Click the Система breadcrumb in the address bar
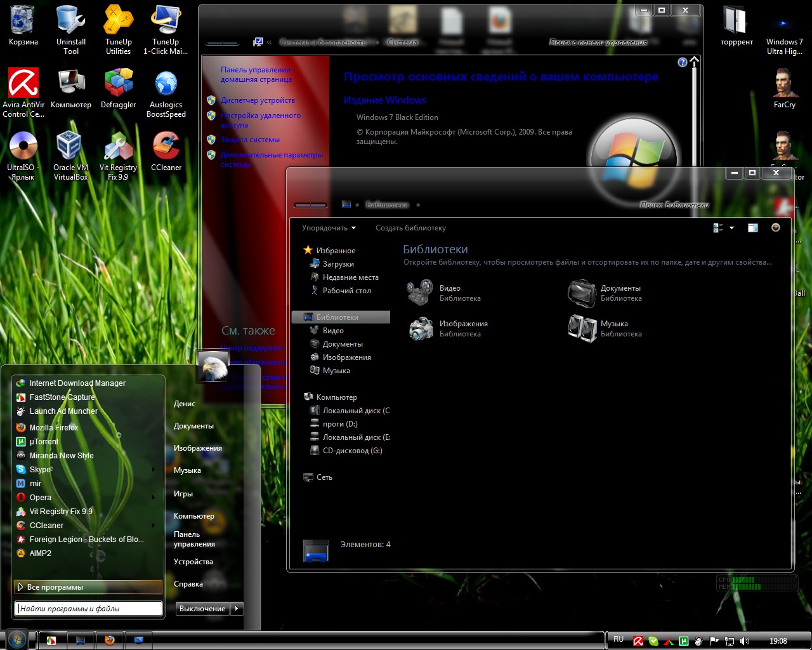Image resolution: width=812 pixels, height=650 pixels. pos(403,43)
